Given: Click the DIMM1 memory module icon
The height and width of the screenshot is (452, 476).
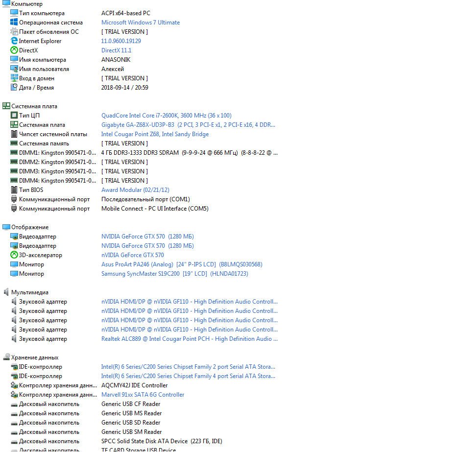Looking at the screenshot, I should [x=14, y=152].
